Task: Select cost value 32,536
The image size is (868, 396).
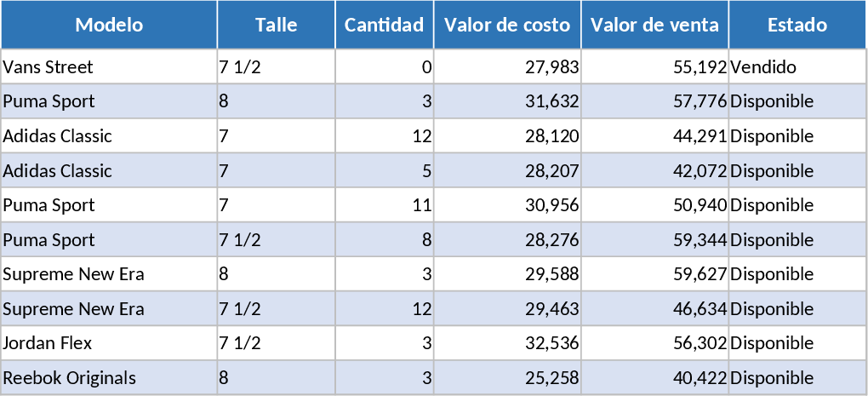Action: 552,343
